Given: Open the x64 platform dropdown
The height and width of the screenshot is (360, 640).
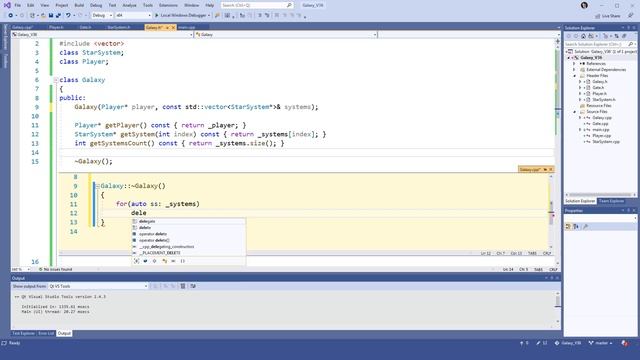Looking at the screenshot, I should [x=133, y=16].
